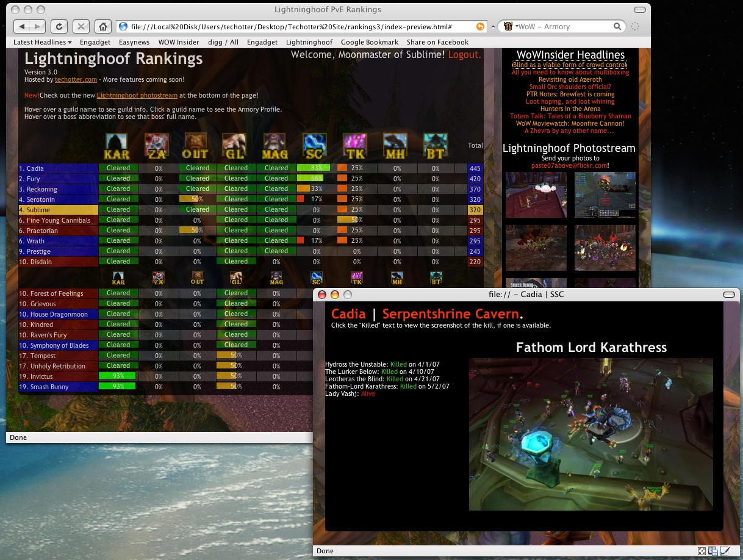Click 'Killed' next to Fathom-Lord Karathress
The height and width of the screenshot is (560, 743).
tap(408, 386)
